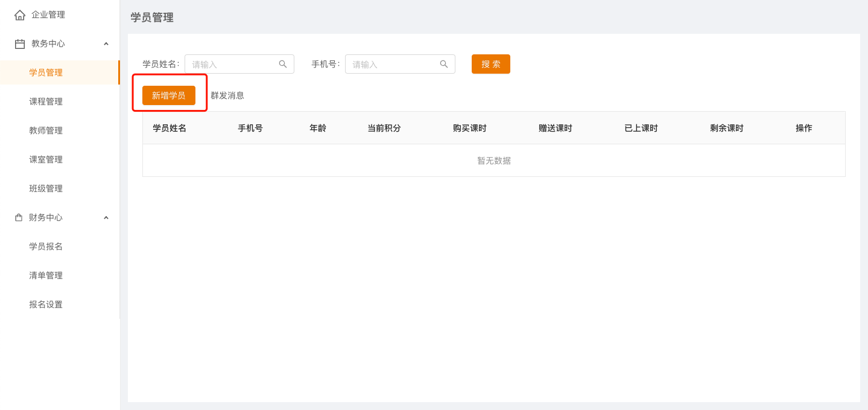The image size is (868, 410).
Task: Click the calendar icon beside 教务中心
Action: 20,44
